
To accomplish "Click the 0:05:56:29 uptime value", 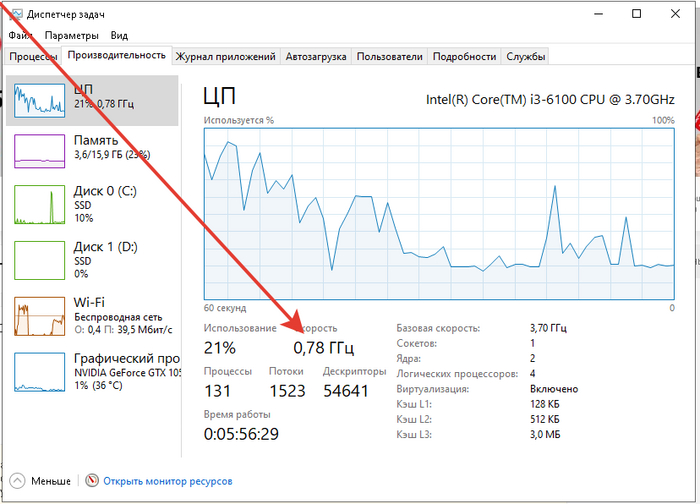I will pyautogui.click(x=241, y=434).
